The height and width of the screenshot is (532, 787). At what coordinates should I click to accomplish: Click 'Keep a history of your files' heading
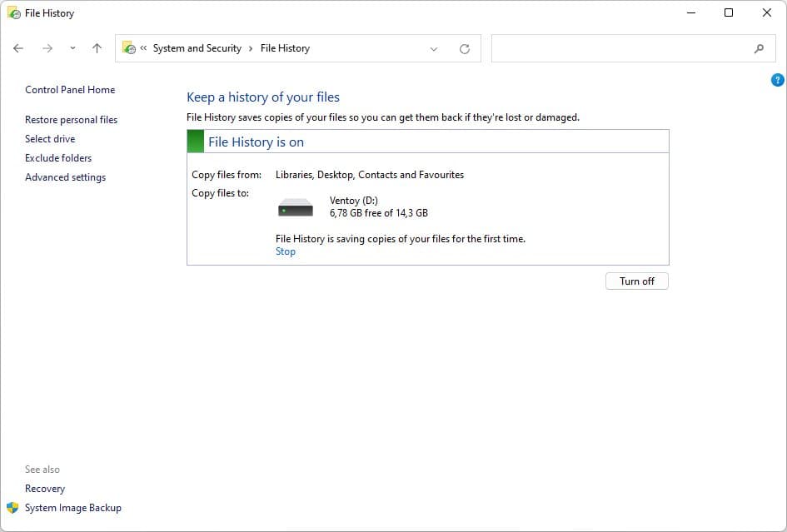[x=263, y=97]
